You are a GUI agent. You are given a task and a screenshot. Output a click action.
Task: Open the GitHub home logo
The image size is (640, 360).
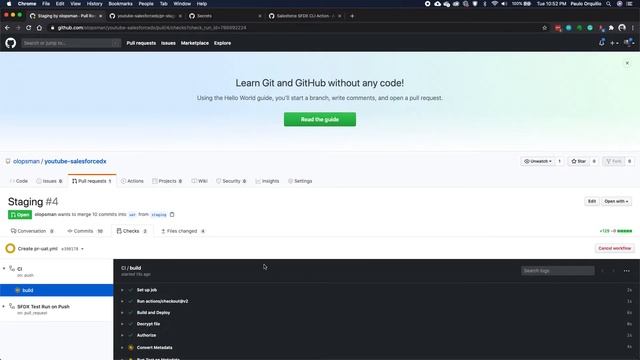click(x=11, y=43)
